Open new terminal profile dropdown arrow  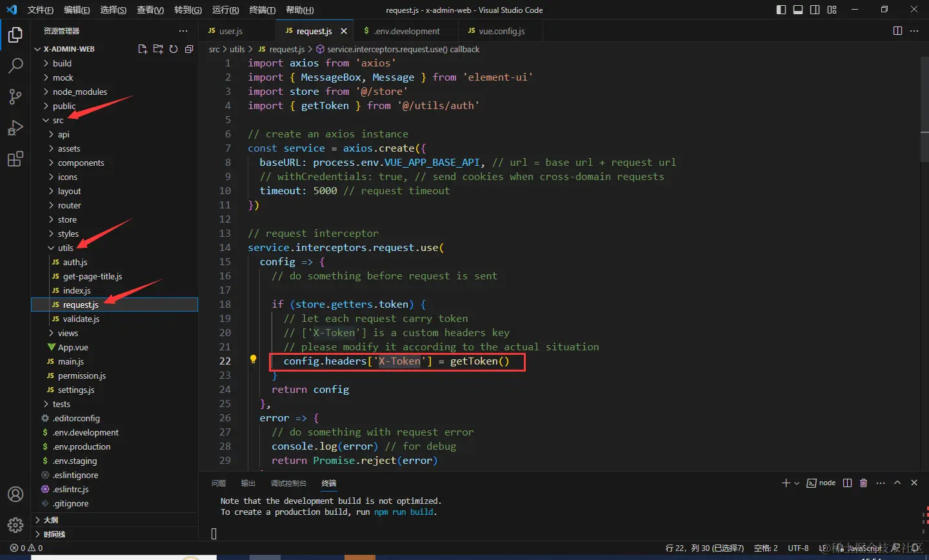point(797,483)
